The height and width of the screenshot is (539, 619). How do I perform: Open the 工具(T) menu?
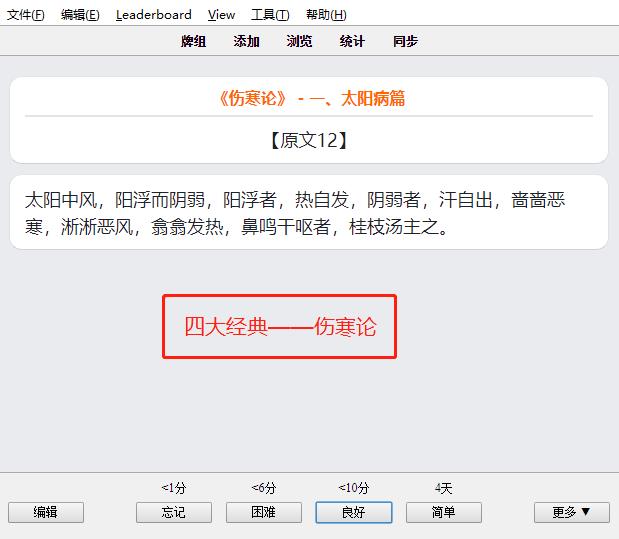(270, 15)
